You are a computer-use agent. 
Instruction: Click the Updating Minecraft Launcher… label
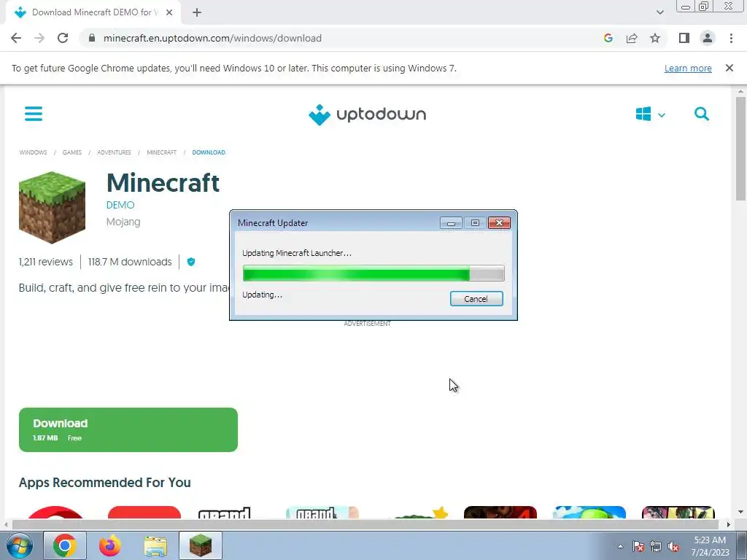click(297, 253)
